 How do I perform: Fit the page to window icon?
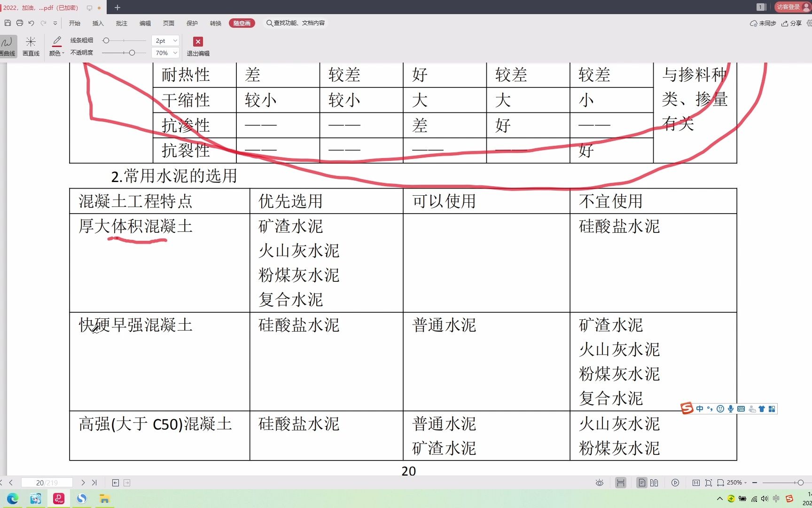pyautogui.click(x=709, y=483)
